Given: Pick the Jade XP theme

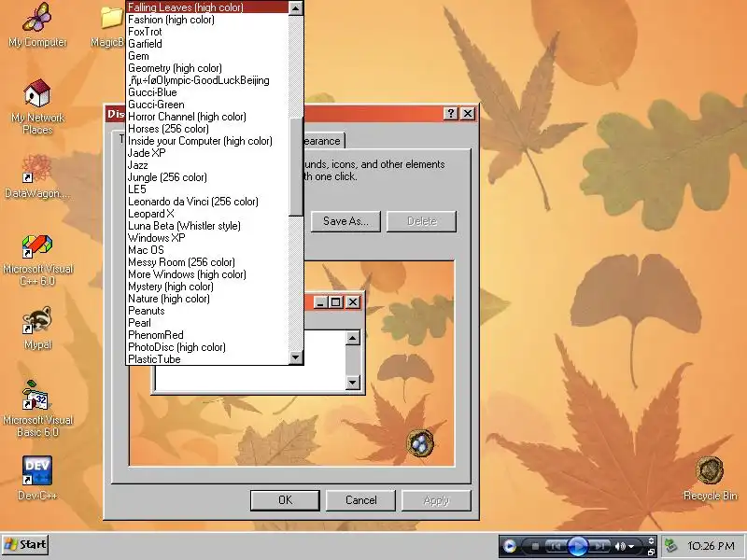Looking at the screenshot, I should [207, 153].
